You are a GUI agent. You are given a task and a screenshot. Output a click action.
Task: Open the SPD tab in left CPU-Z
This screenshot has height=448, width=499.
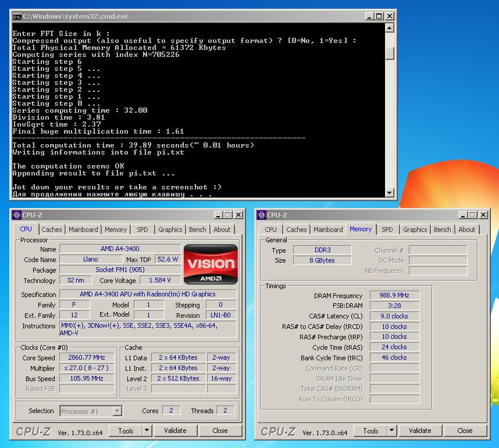[142, 230]
